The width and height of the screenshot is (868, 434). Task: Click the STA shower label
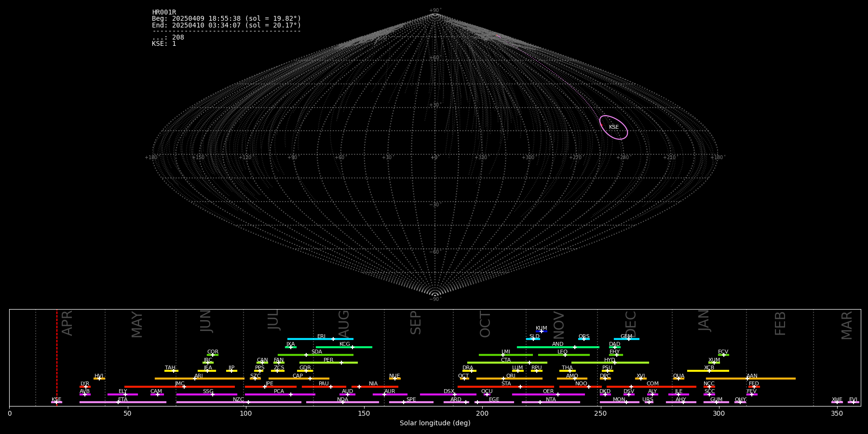(x=506, y=383)
